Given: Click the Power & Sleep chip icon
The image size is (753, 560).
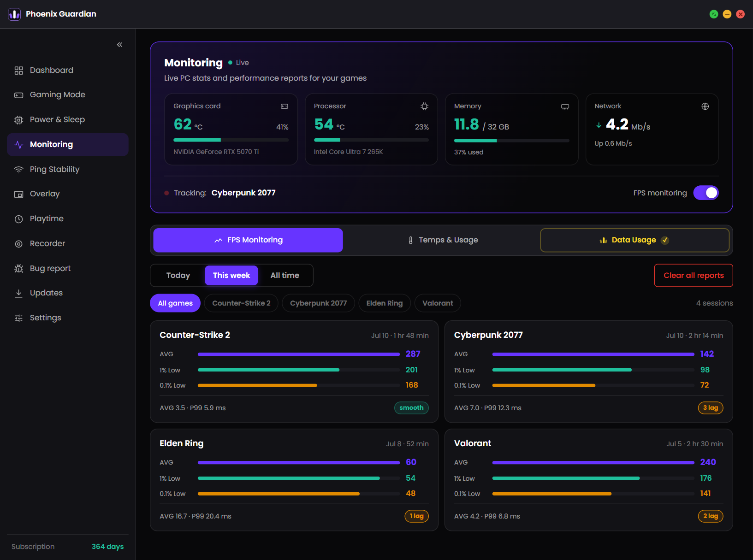Looking at the screenshot, I should click(18, 120).
